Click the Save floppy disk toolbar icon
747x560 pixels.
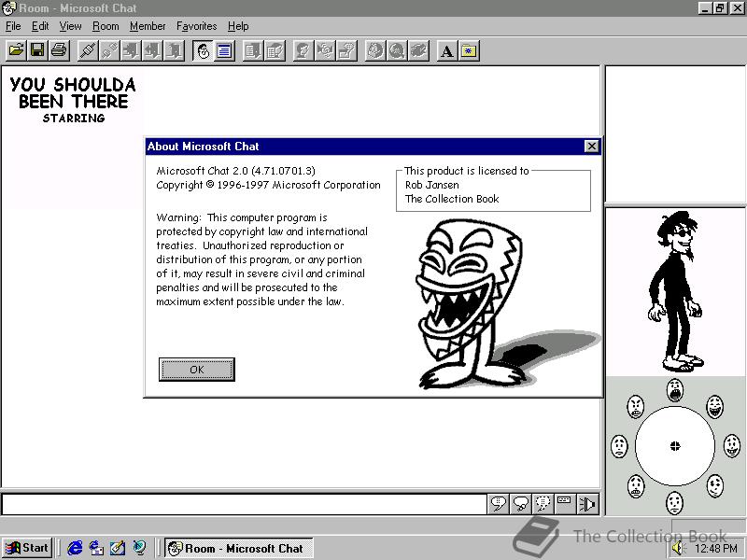pos(37,50)
